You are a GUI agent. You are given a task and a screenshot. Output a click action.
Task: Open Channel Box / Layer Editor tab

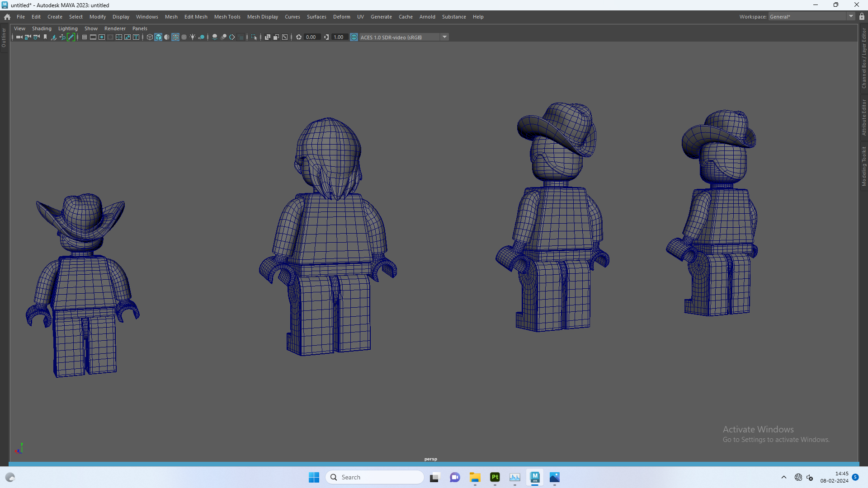coord(863,58)
